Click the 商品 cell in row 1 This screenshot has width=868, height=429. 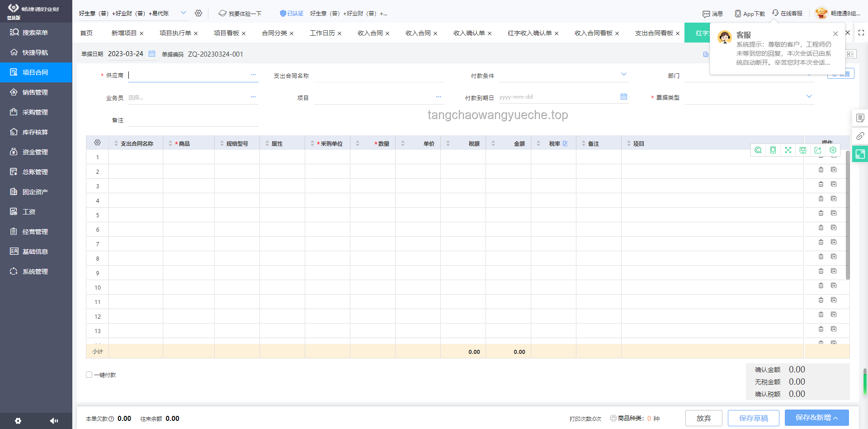pyautogui.click(x=189, y=157)
